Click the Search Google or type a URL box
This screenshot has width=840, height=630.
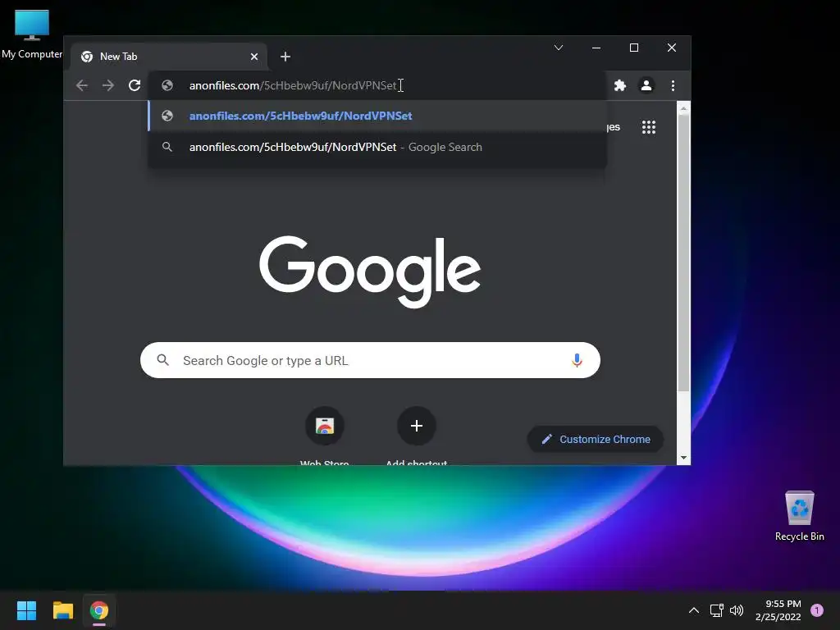370,360
